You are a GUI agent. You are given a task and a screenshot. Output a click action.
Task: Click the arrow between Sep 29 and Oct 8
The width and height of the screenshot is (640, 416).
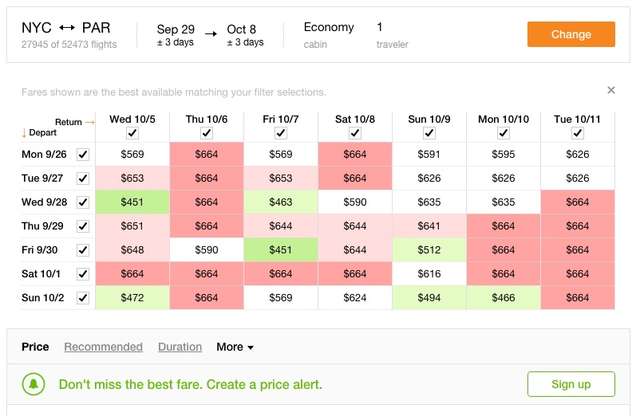[211, 34]
